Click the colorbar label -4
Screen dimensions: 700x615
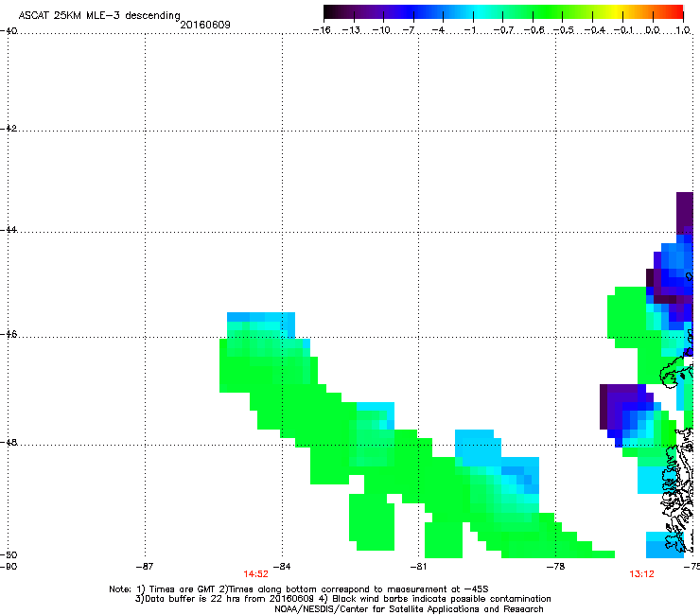(x=438, y=30)
